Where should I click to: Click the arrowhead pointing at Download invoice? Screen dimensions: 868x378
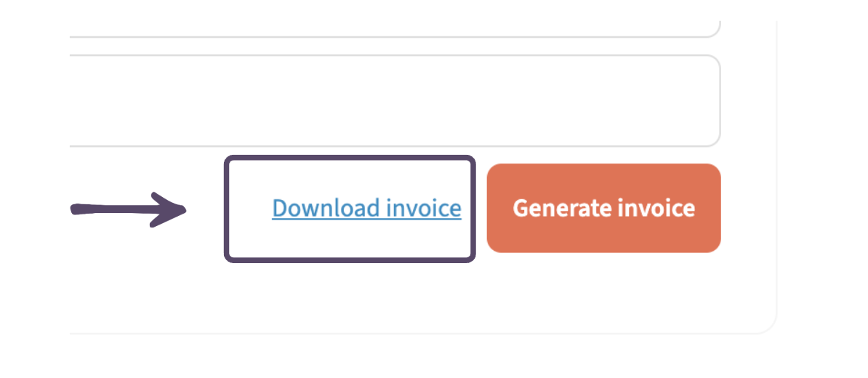[169, 209]
